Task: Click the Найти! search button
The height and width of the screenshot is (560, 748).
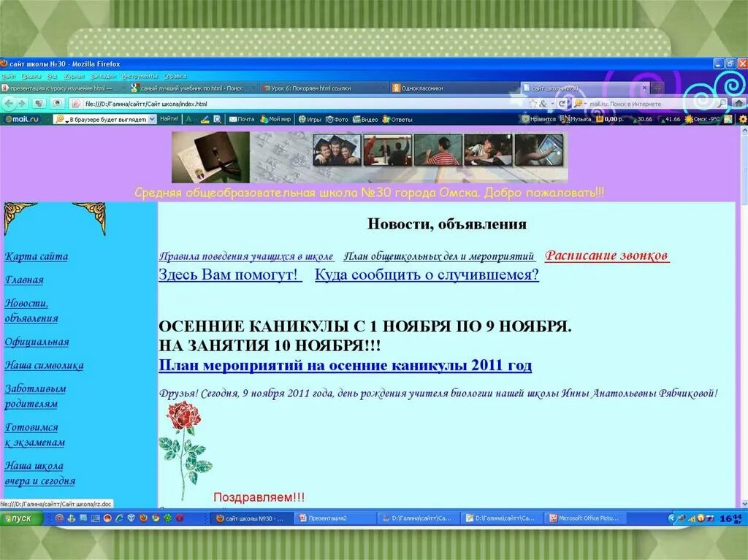Action: [x=169, y=119]
